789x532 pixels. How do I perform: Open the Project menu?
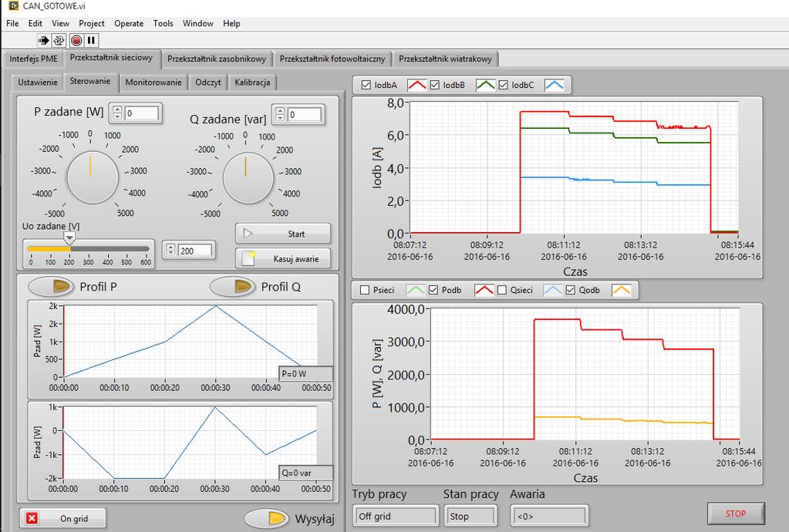pyautogui.click(x=92, y=23)
